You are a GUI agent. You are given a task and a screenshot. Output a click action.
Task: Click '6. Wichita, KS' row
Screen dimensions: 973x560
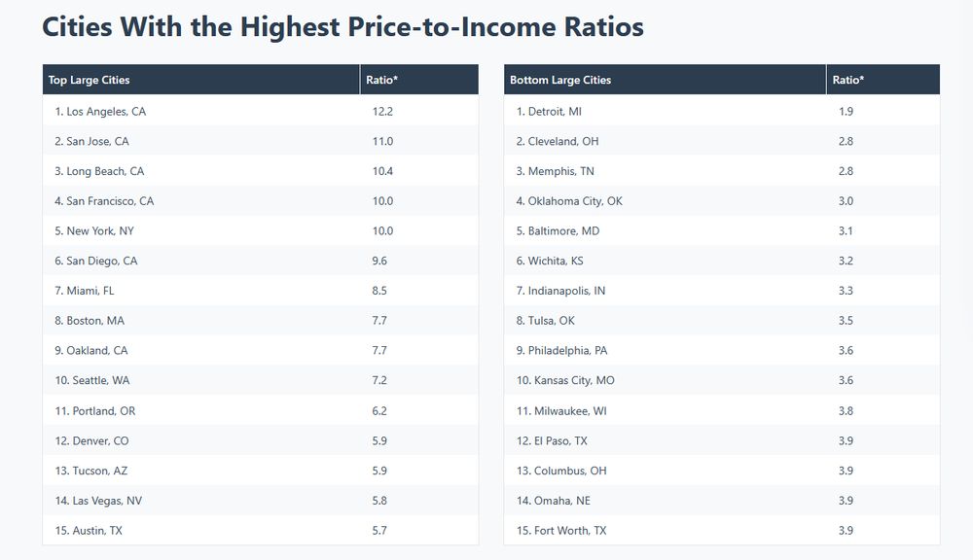coord(722,261)
